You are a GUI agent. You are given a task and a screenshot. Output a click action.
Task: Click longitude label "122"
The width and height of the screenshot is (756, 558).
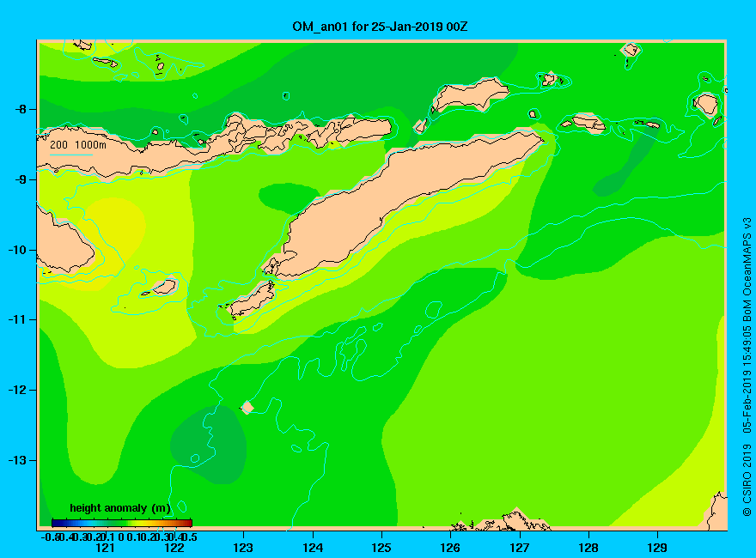click(174, 548)
